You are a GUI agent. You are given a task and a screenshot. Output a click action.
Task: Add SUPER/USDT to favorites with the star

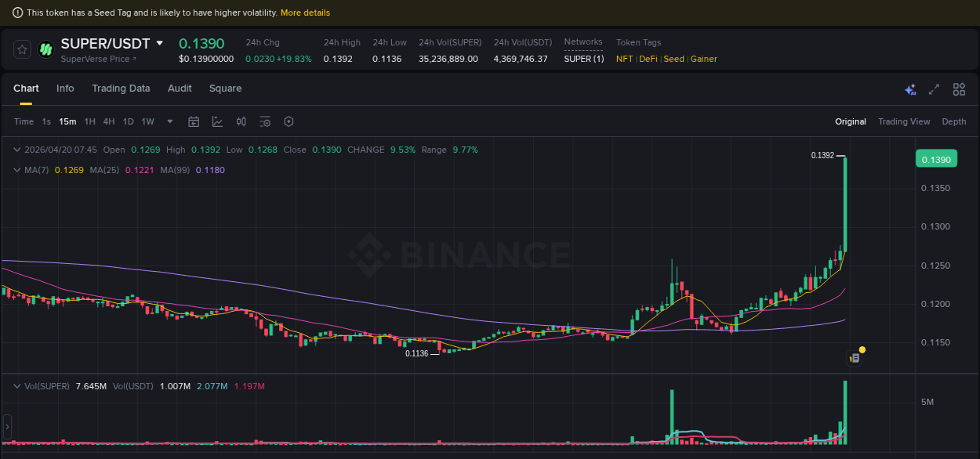[x=21, y=49]
